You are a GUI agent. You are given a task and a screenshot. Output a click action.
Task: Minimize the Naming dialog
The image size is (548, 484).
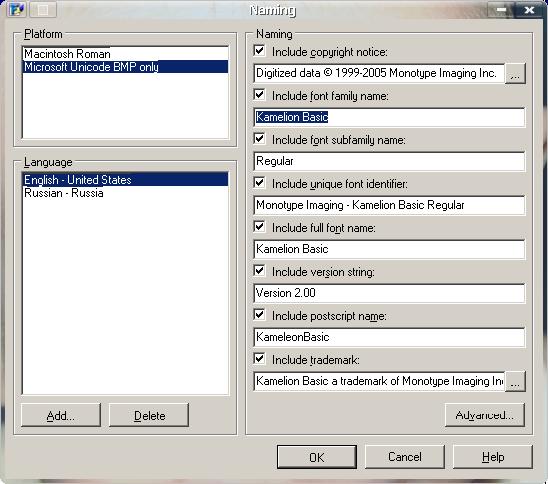click(501, 9)
